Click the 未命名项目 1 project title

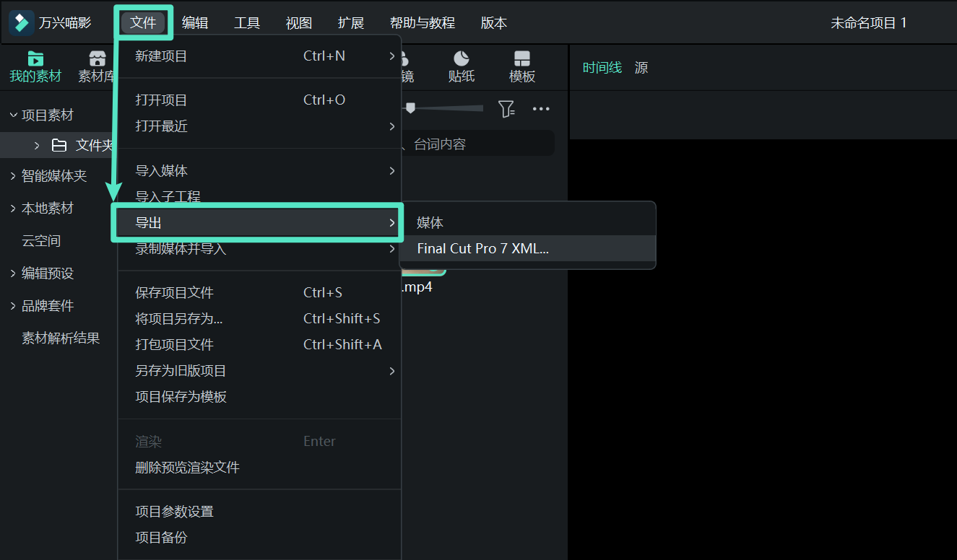tap(869, 23)
